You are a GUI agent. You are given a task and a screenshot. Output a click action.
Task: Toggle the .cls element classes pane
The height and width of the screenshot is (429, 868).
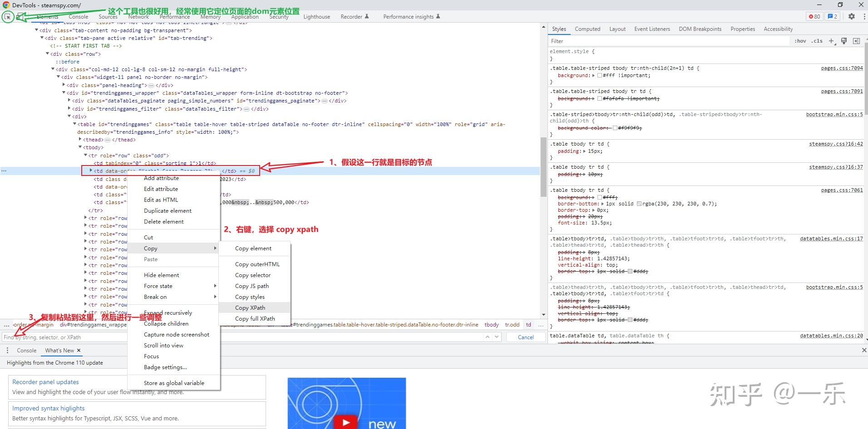(817, 41)
